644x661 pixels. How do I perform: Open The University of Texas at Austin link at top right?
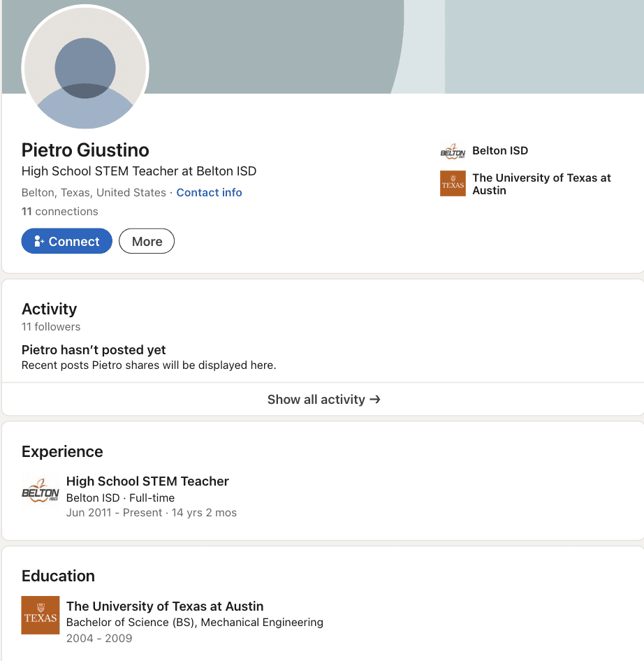tap(541, 184)
